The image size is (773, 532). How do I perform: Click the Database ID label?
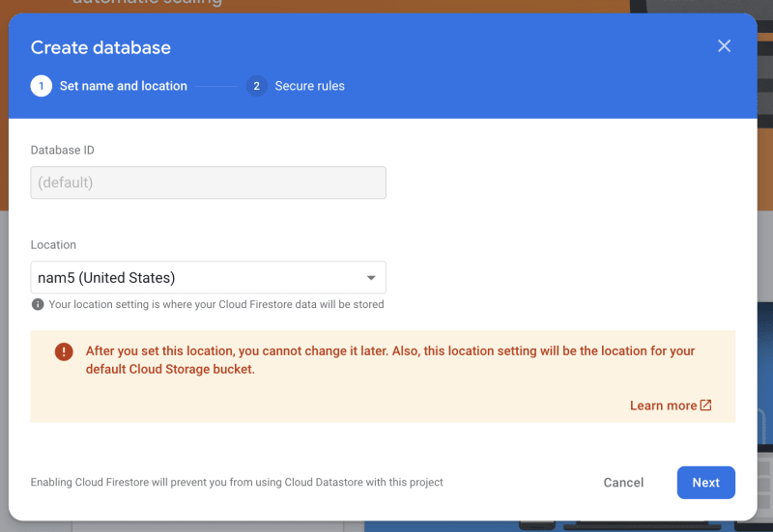coord(62,151)
